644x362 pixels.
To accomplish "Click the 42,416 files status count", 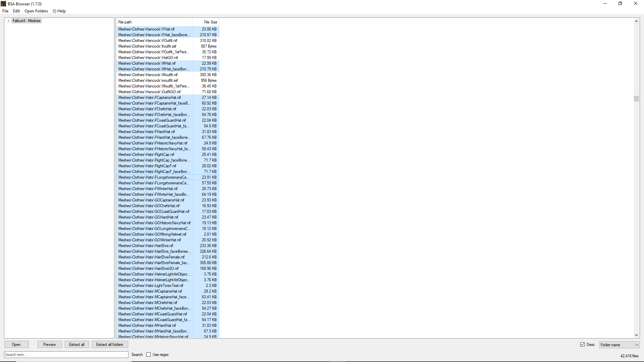I will [629, 356].
